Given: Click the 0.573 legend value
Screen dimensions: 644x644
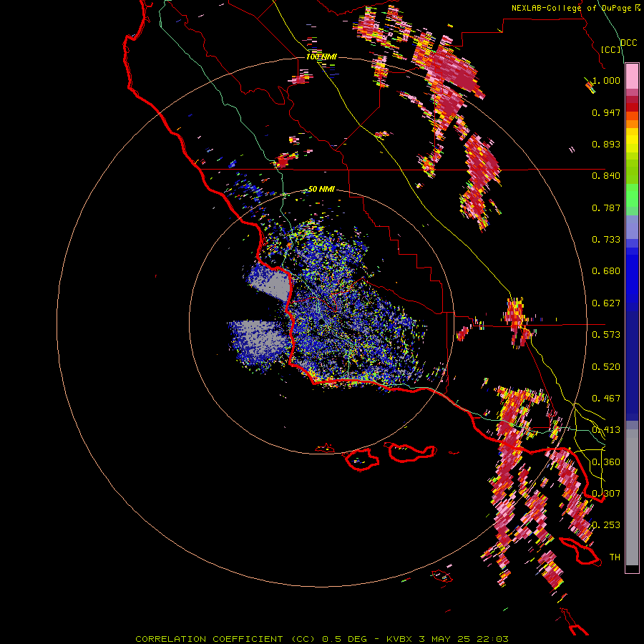Looking at the screenshot, I should 606,335.
